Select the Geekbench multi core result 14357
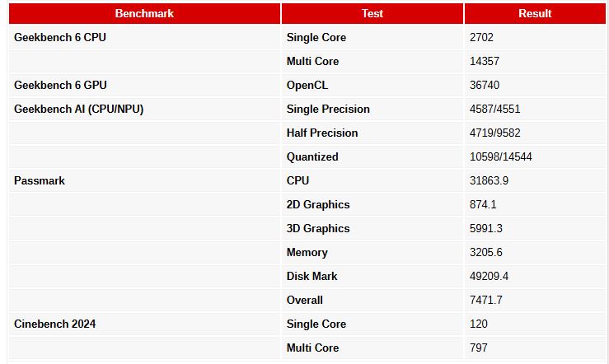Screen dimensions: 609x364 tap(485, 61)
